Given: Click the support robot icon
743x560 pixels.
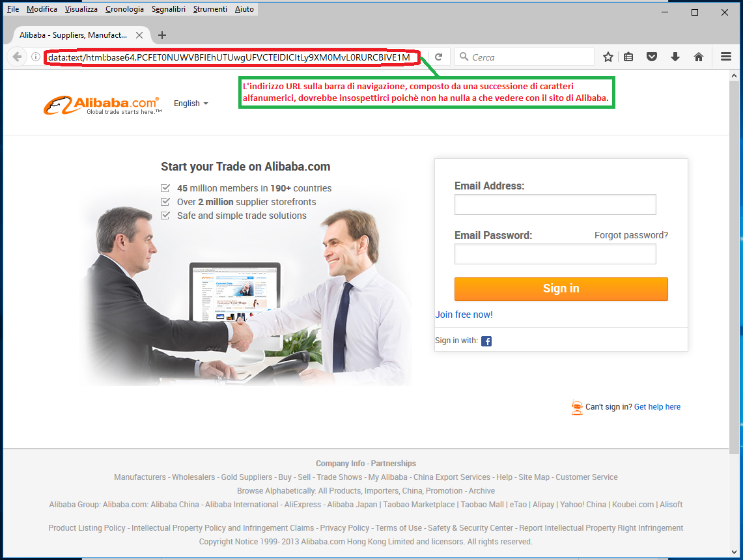Looking at the screenshot, I should [577, 407].
